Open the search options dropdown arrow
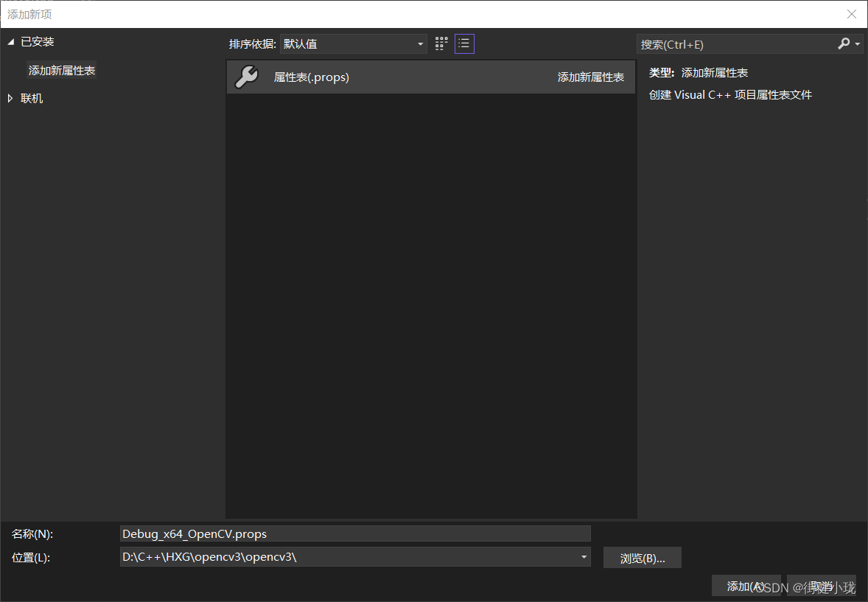868x602 pixels. click(858, 43)
